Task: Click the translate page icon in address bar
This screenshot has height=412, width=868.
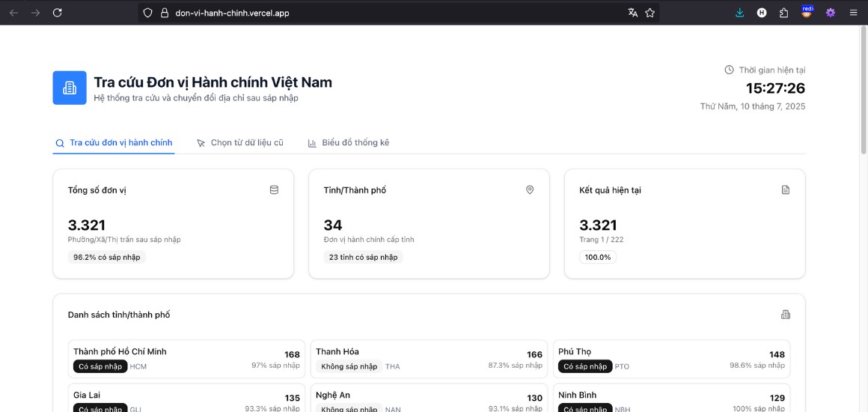Action: (633, 13)
